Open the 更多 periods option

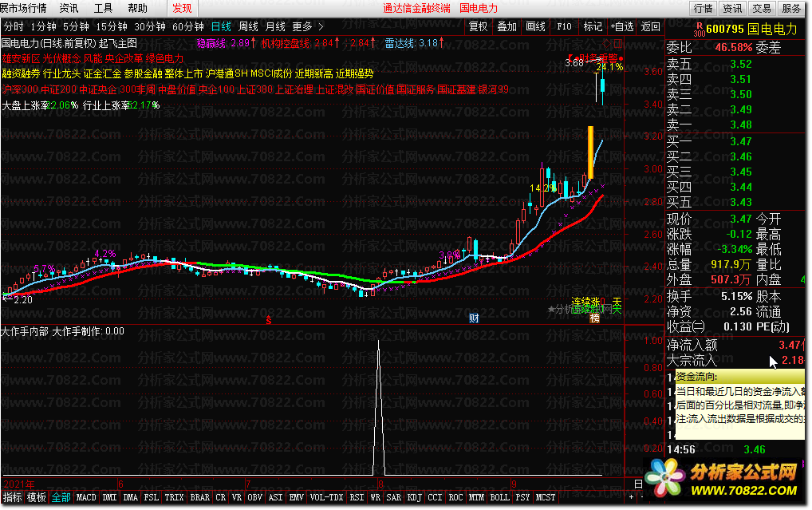click(x=302, y=26)
